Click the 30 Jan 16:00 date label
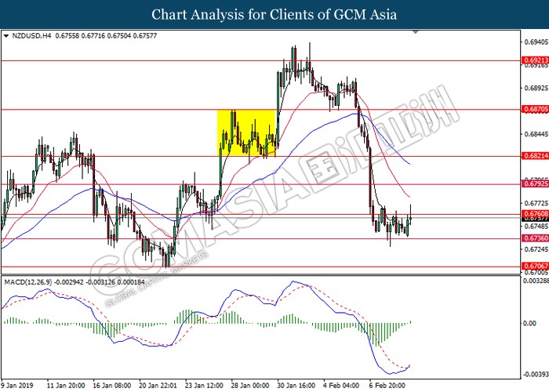549x392 pixels. pyautogui.click(x=298, y=385)
